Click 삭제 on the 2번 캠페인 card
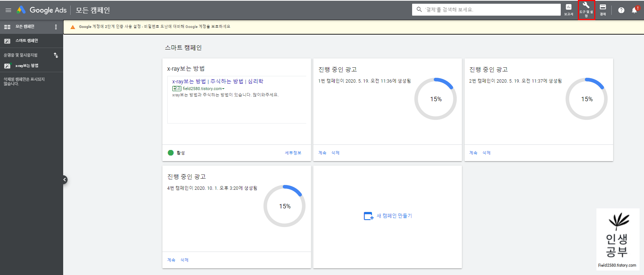 point(486,153)
